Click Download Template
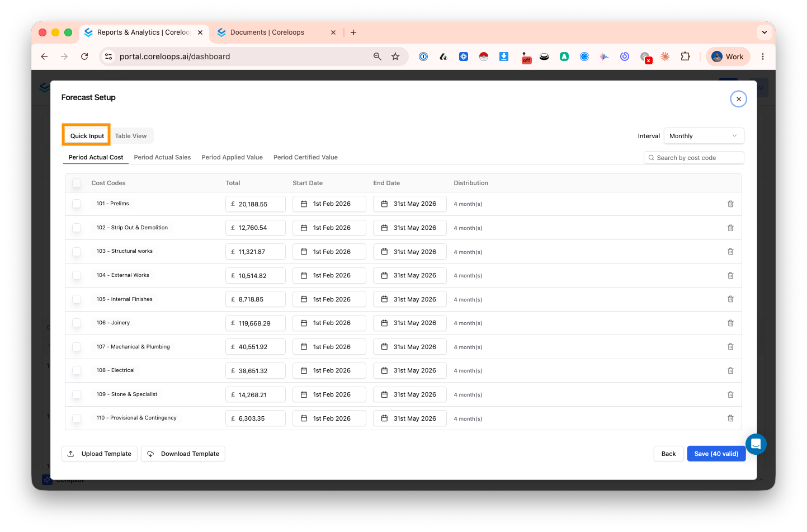This screenshot has height=532, width=807. 183,454
